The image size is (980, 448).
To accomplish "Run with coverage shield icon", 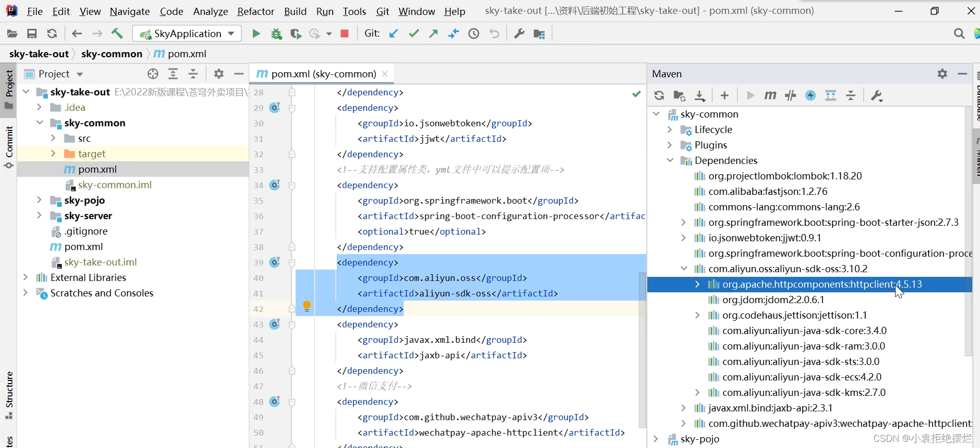I will (x=296, y=34).
